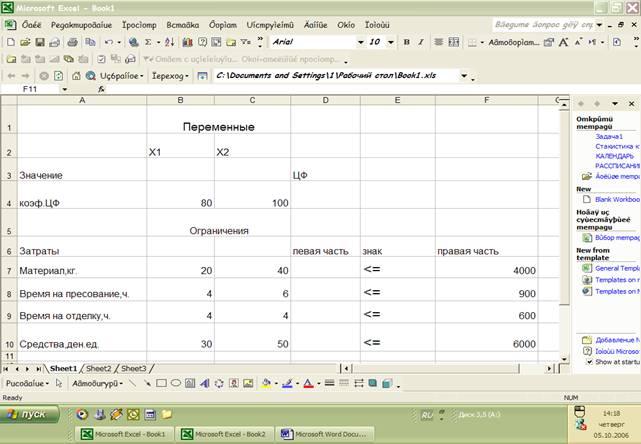Open the font size dropdown
The height and width of the screenshot is (444, 641).
tap(391, 42)
